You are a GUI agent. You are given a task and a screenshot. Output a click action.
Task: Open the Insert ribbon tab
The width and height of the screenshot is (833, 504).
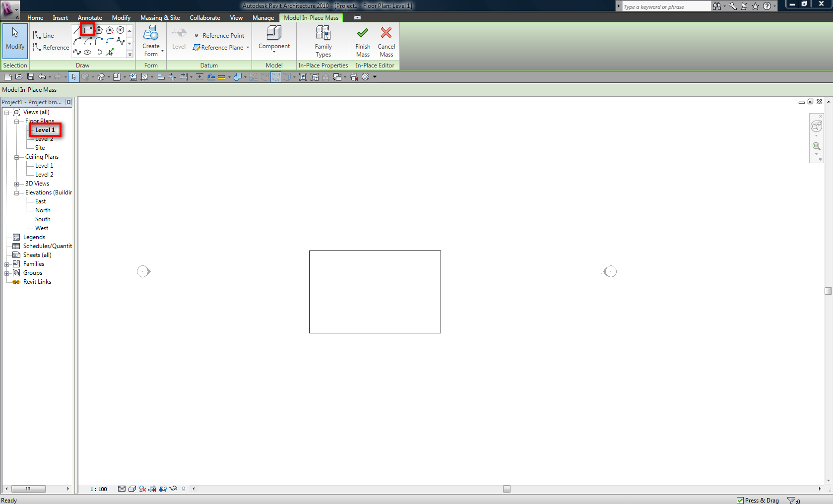[x=61, y=18]
